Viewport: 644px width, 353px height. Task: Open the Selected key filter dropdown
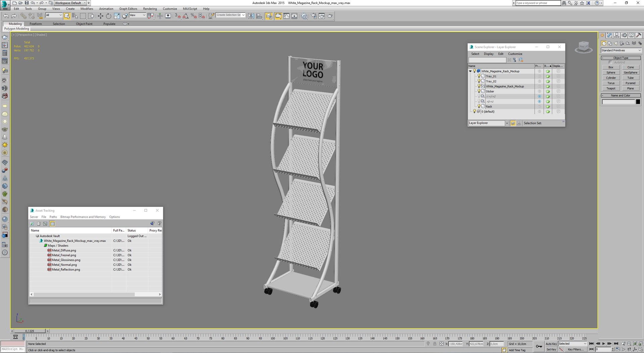click(572, 344)
